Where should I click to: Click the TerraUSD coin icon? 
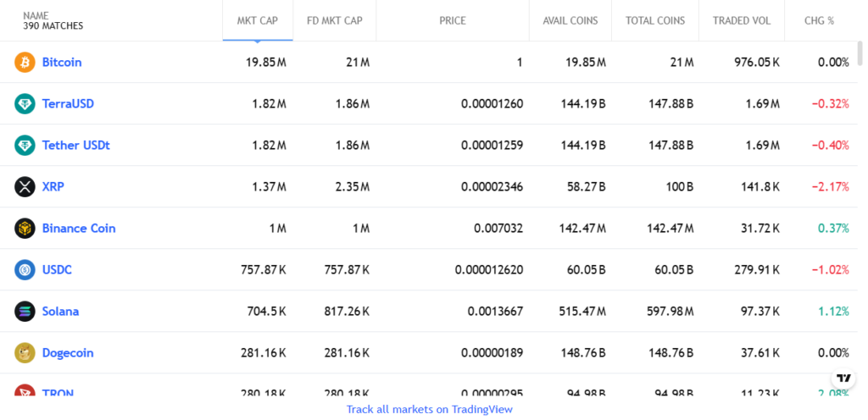(25, 103)
